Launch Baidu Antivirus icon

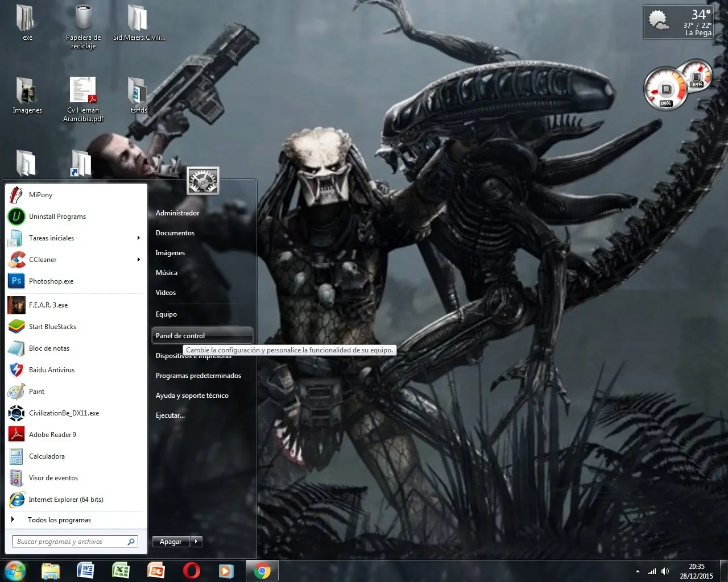pos(16,370)
